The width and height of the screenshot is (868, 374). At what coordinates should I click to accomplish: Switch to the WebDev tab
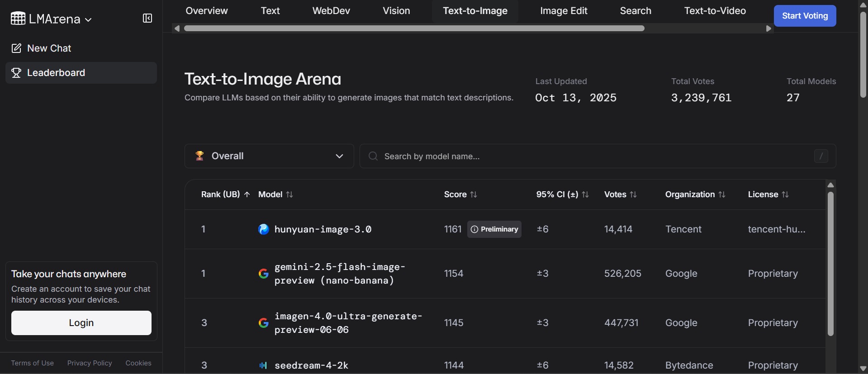point(331,11)
